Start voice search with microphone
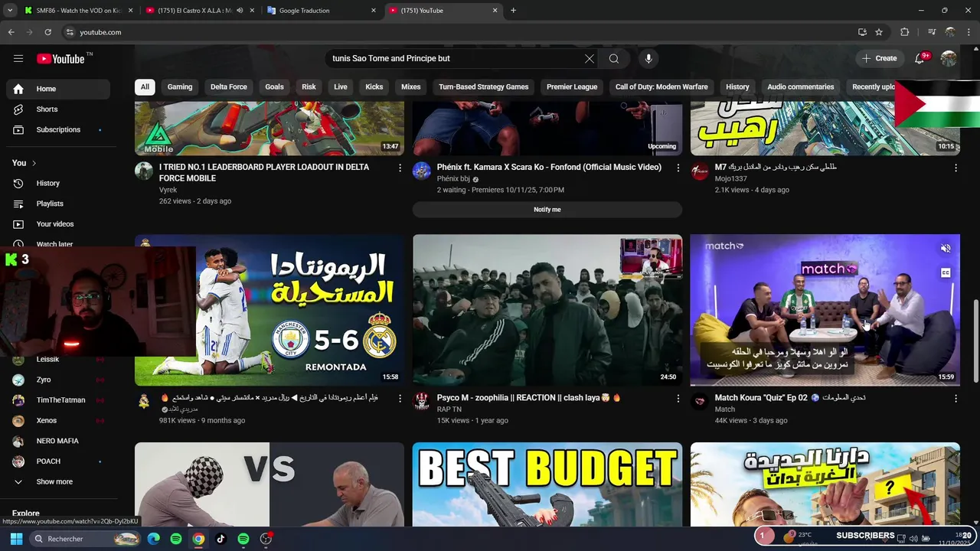Viewport: 980px width, 551px height. [x=648, y=58]
